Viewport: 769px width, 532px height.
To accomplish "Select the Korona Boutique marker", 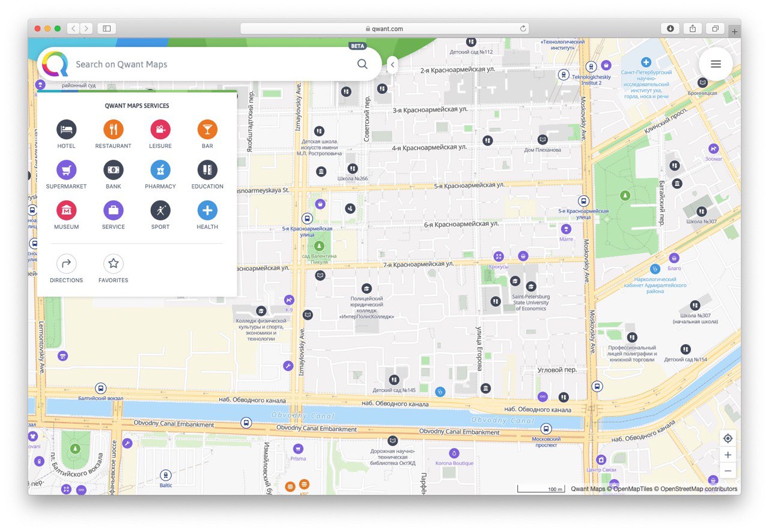I will point(455,453).
